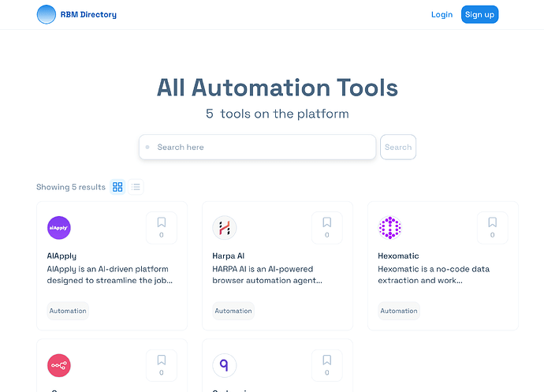Click the 'Showing 5 results' text
Screen dimensions: 544x392
click(71, 187)
